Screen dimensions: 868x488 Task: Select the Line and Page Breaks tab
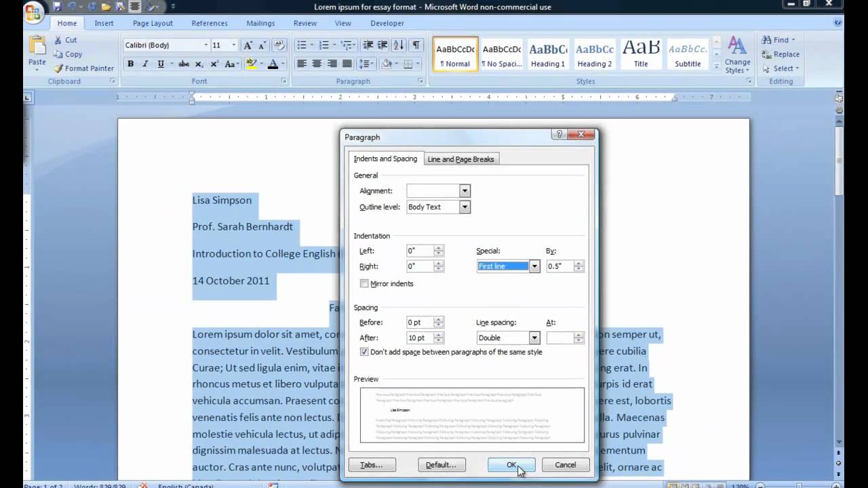click(x=460, y=159)
